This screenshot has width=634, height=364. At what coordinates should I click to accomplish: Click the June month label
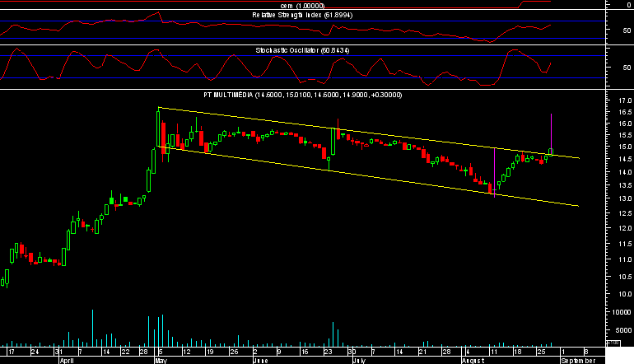[x=260, y=361]
